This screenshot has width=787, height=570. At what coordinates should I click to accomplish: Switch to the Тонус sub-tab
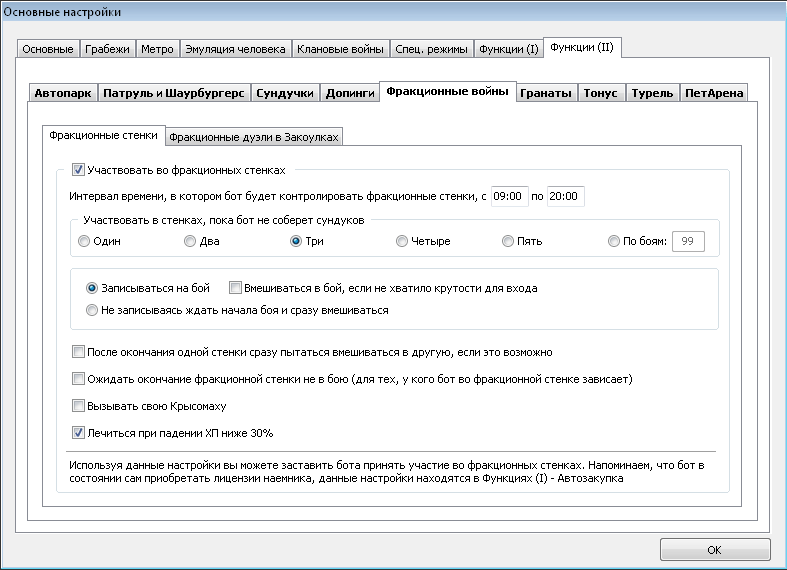tap(600, 93)
